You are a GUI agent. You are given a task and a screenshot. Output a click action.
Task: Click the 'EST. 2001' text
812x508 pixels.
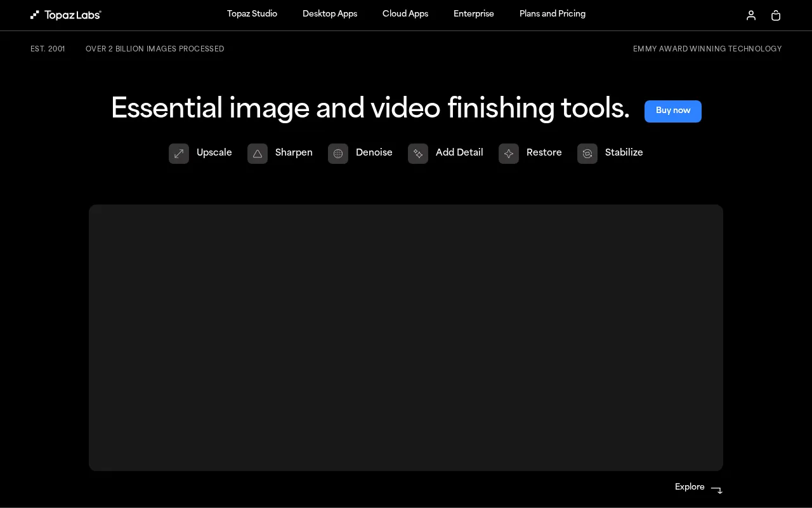tap(48, 49)
